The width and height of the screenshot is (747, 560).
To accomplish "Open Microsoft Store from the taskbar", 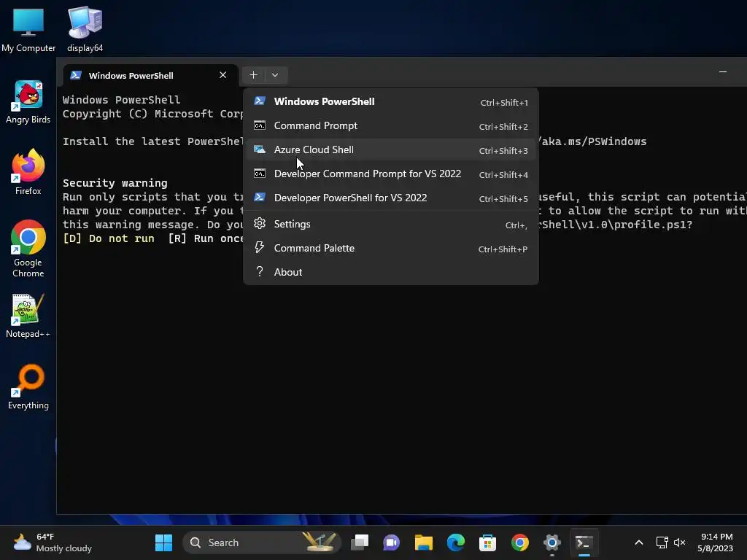I will click(x=488, y=542).
